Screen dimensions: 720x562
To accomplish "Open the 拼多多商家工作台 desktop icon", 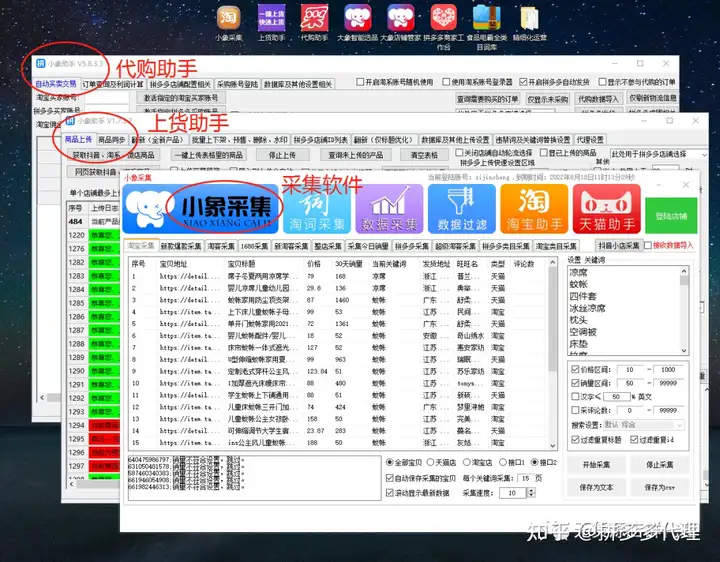I will (444, 27).
